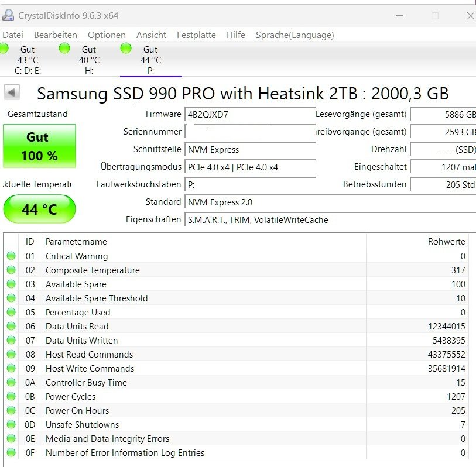Screen dimensions: 476x467
Task: Select the Composite Temperature parameter name
Action: pyautogui.click(x=93, y=270)
